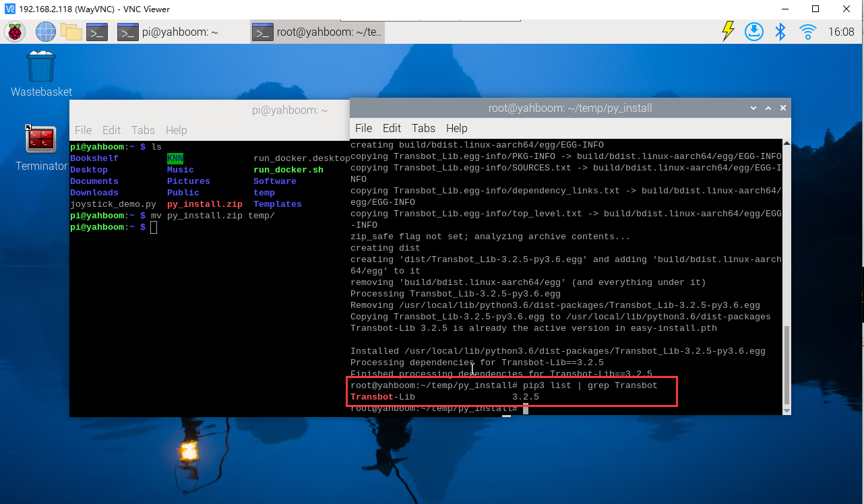
Task: Click the root@yahboom terminal title bar
Action: [570, 108]
